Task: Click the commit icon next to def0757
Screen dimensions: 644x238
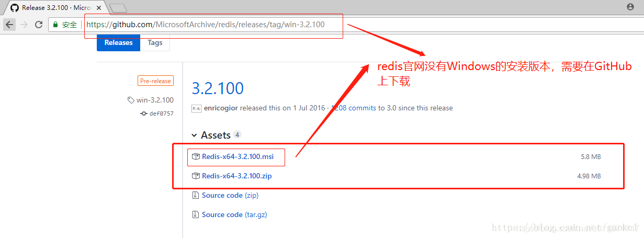Action: click(144, 114)
